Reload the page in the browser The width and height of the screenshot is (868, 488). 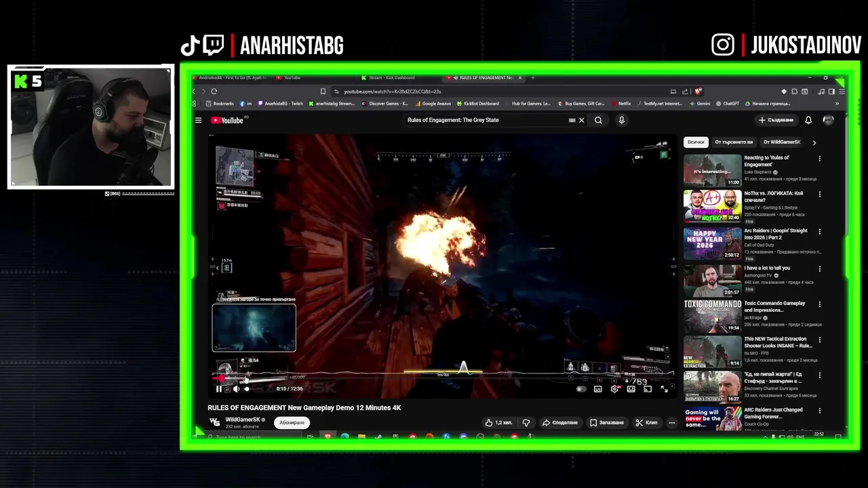click(x=214, y=91)
